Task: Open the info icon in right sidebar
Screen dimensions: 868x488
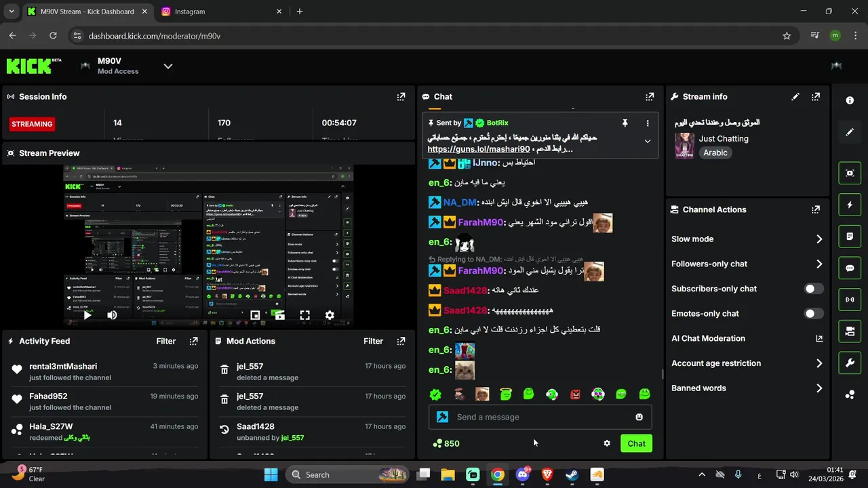Action: click(850, 100)
